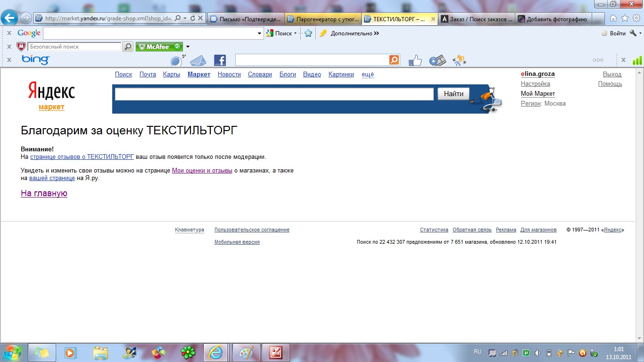Open the Favorites star icon
This screenshot has height=362, width=644.
[x=625, y=18]
